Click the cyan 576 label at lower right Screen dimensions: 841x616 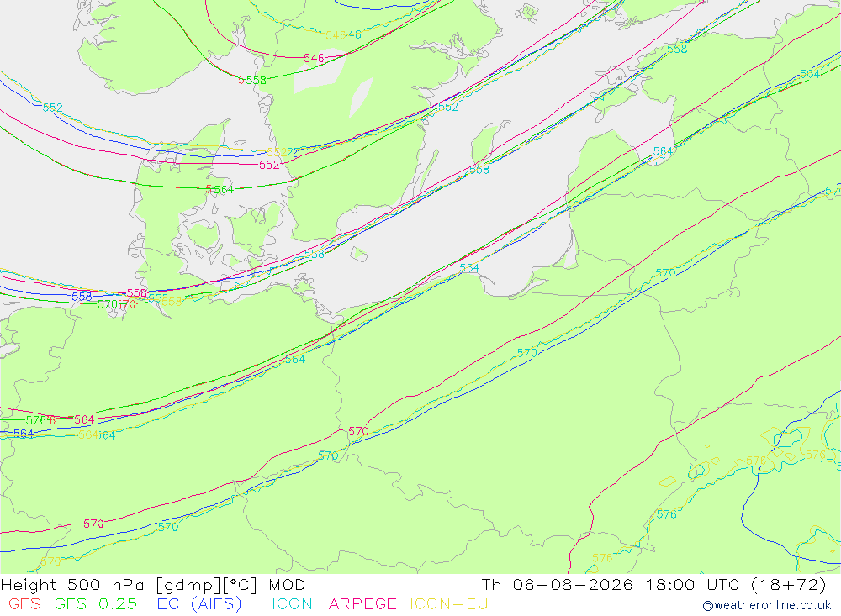click(x=667, y=514)
